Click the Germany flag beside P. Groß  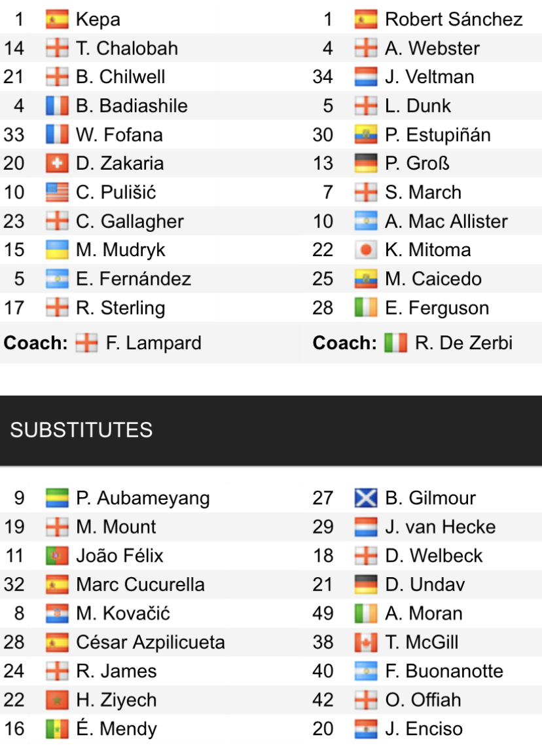[366, 163]
